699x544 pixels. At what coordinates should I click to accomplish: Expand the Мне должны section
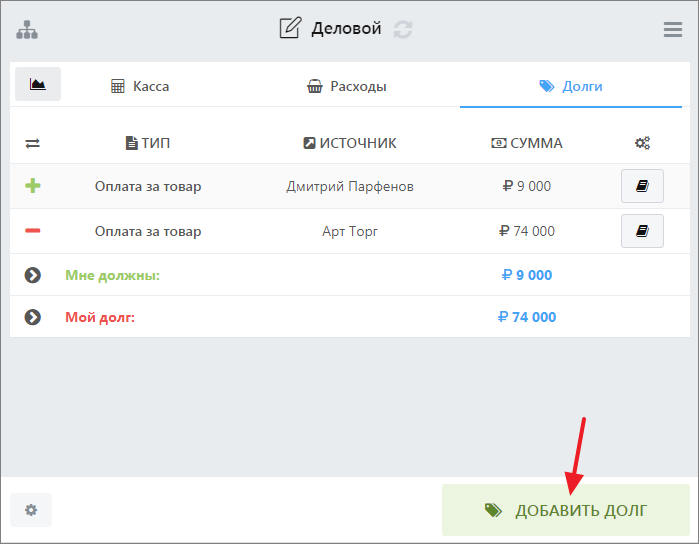tap(33, 275)
